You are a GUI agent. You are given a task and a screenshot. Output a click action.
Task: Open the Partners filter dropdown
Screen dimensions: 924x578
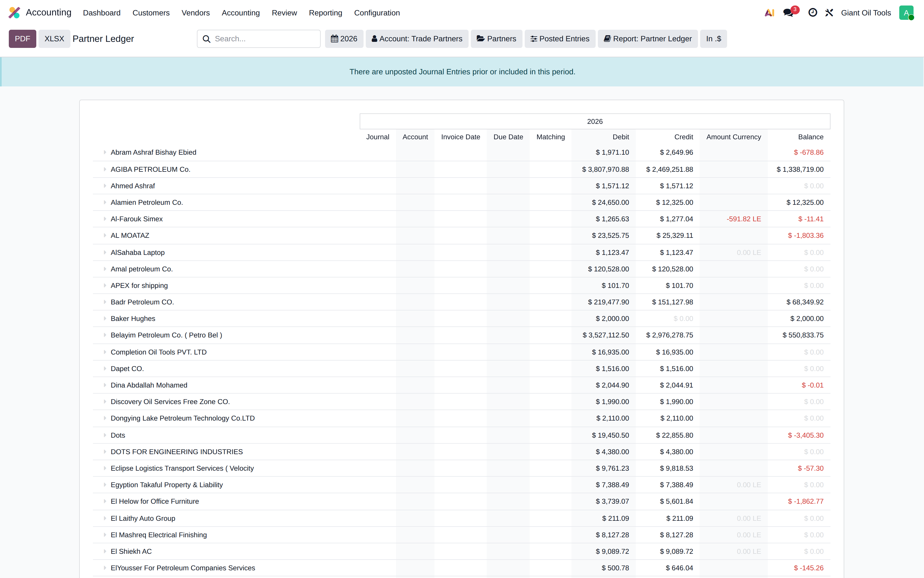tap(496, 39)
